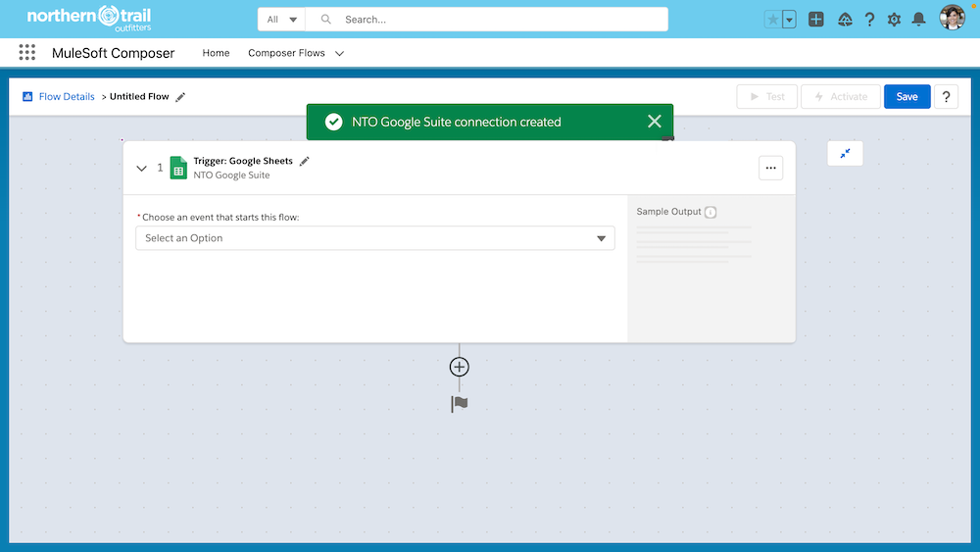980x552 pixels.
Task: Click the collapse canvas arrows icon
Action: pos(845,153)
